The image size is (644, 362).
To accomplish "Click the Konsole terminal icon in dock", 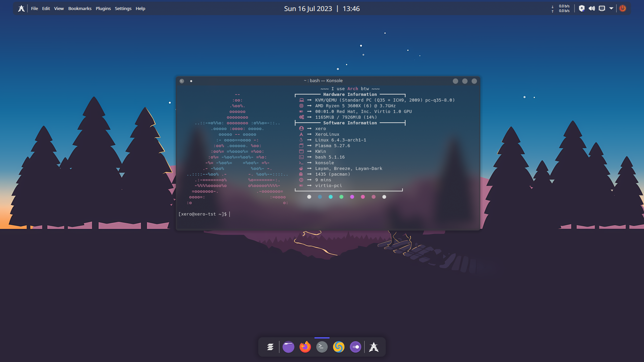I will click(322, 347).
